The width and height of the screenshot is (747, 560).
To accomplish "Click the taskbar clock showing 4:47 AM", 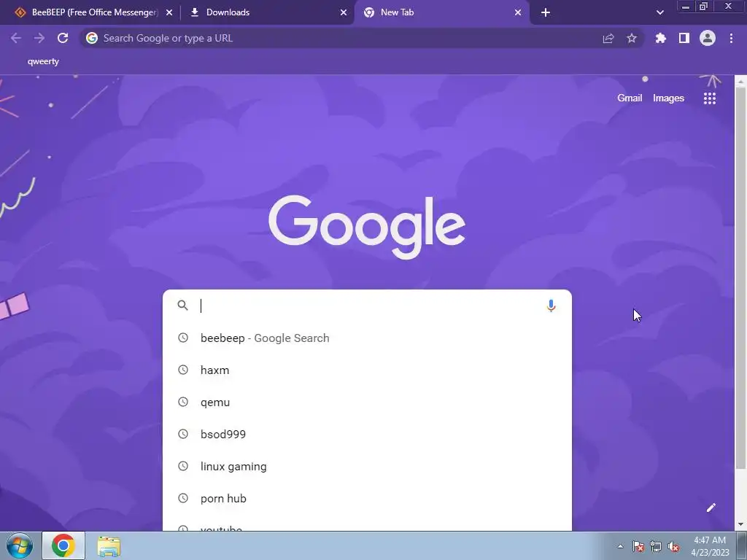I will (x=710, y=546).
